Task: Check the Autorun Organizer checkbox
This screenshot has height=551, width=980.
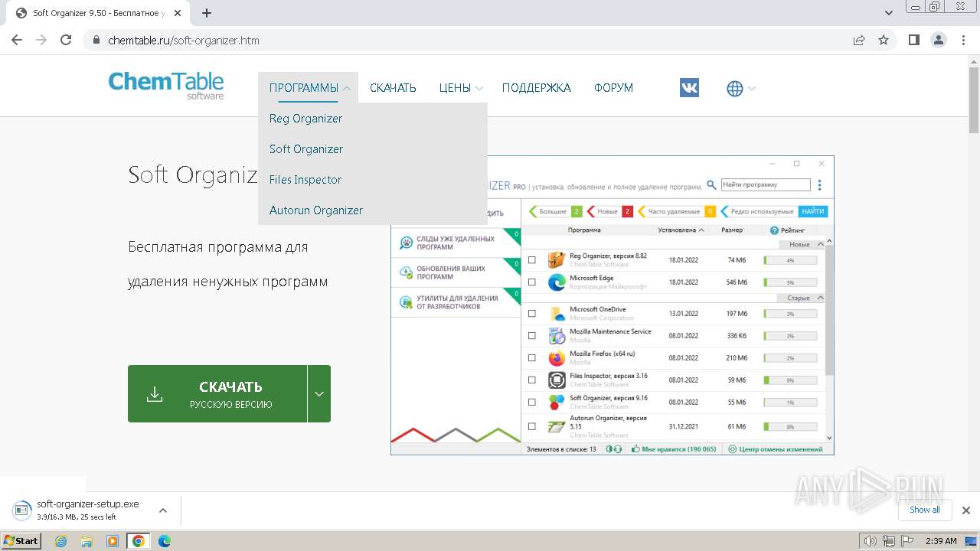Action: [x=532, y=426]
